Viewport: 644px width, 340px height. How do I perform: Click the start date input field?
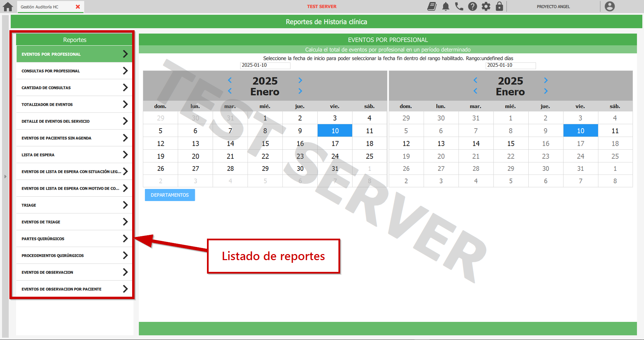pyautogui.click(x=265, y=65)
